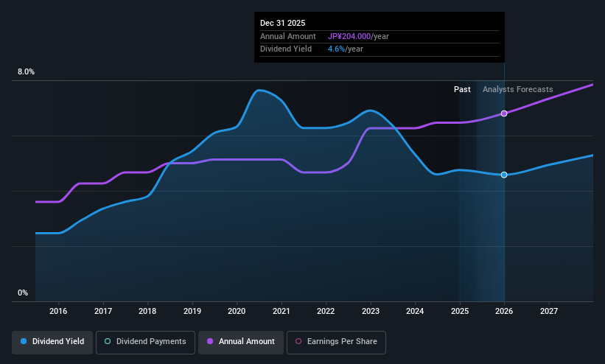Click the 2023 x-axis year label
The height and width of the screenshot is (364, 605).
click(x=371, y=311)
